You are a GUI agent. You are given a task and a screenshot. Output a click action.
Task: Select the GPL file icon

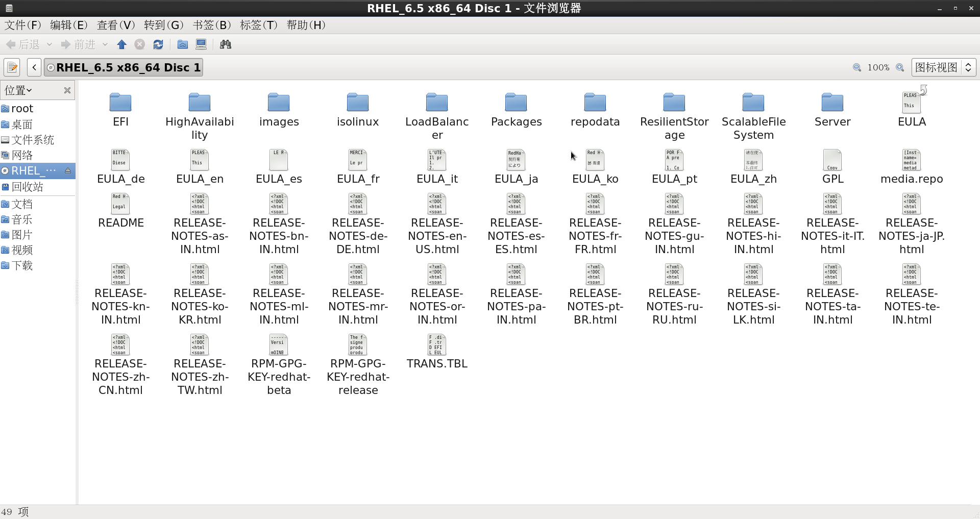tap(832, 160)
